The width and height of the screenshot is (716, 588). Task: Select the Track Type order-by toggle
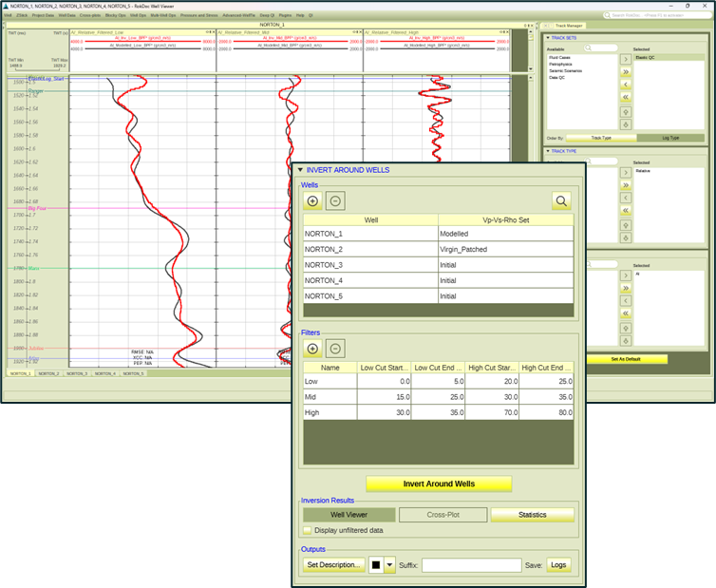coord(600,138)
